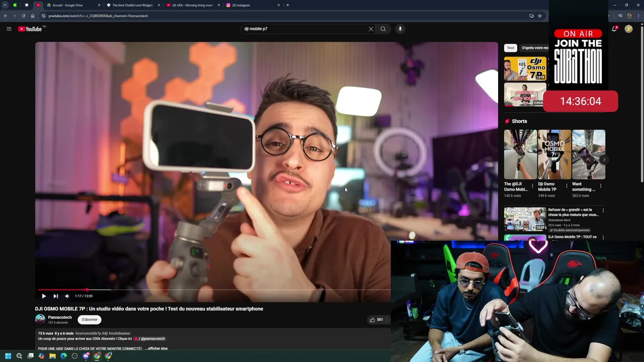This screenshot has width=644, height=362.
Task: Open the 'The @DJI Osmo Mobi...' short
Action: (520, 154)
